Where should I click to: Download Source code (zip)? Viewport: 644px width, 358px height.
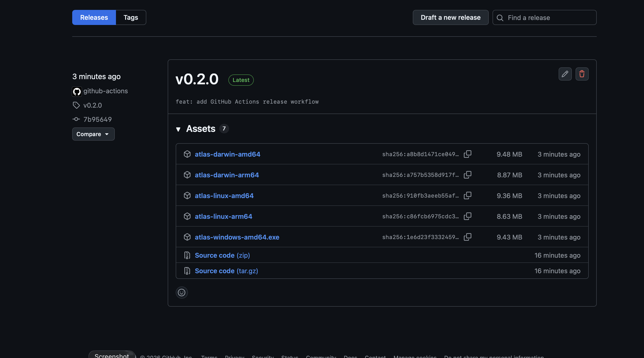[222, 255]
